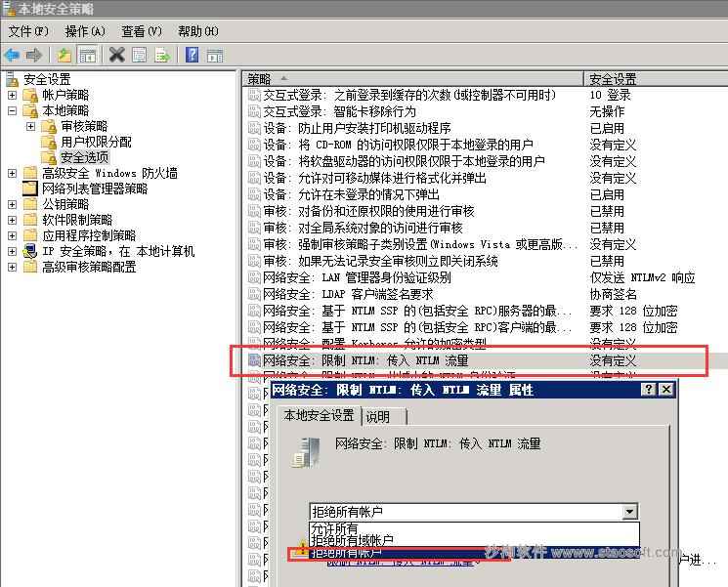Click the blue Help question mark icon
The height and width of the screenshot is (587, 728).
point(193,55)
